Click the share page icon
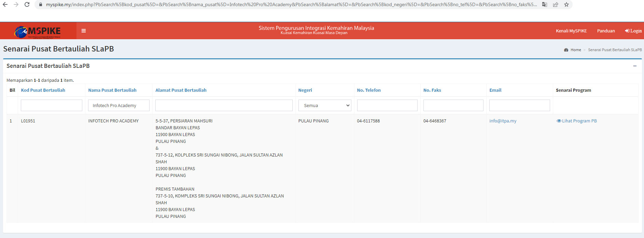Screen dimensions: 644x238 click(x=556, y=4)
